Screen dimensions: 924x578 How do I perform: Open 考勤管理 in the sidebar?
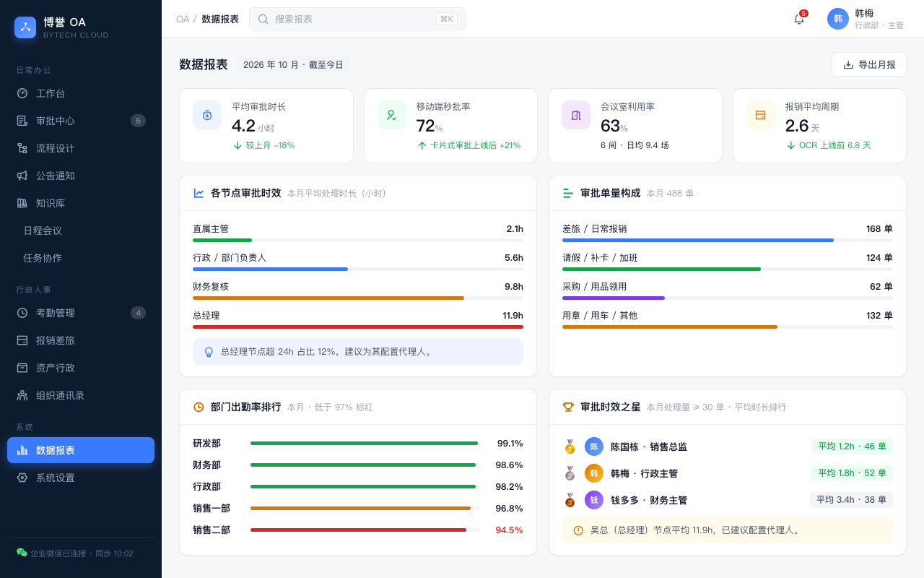pos(81,313)
